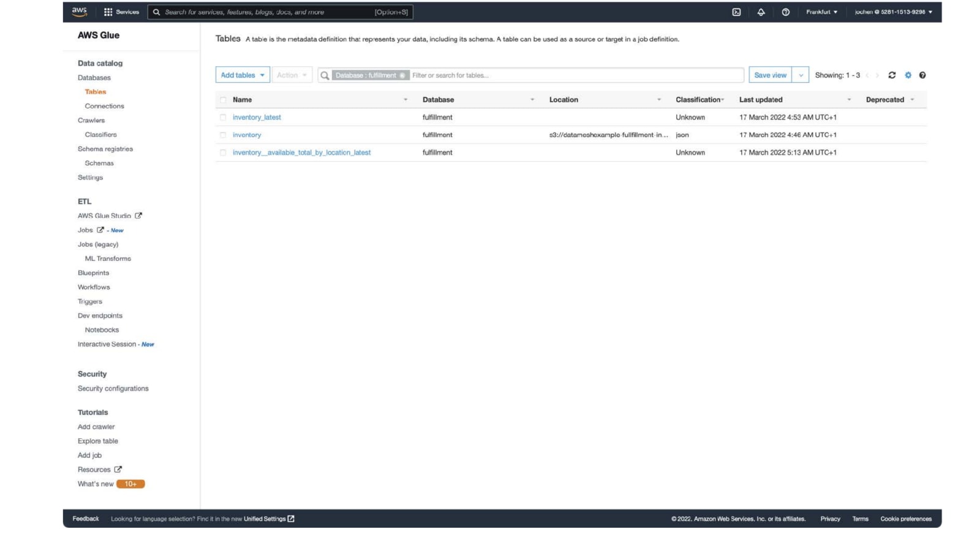Screen dimensions: 980x551
Task: Open Classifiers in sidebar
Action: (x=101, y=135)
